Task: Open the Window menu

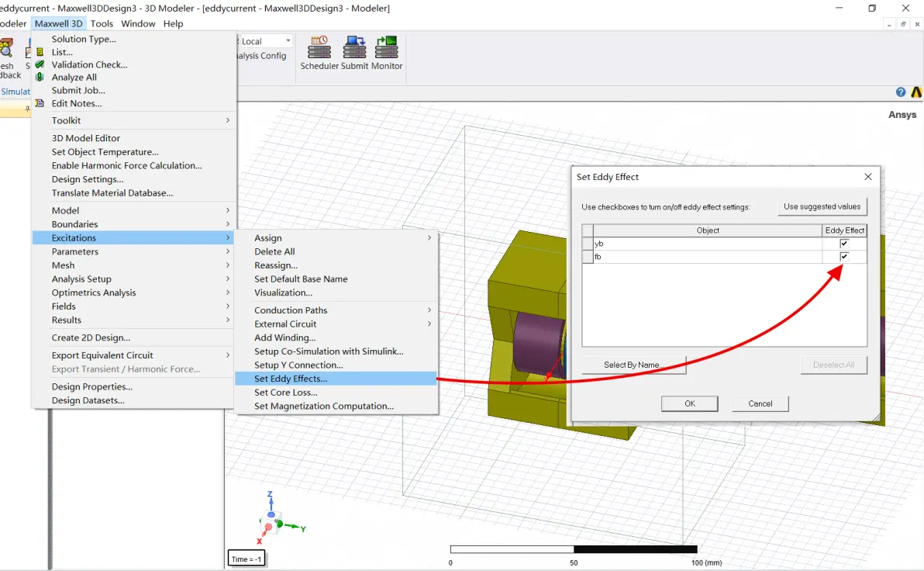Action: click(138, 23)
